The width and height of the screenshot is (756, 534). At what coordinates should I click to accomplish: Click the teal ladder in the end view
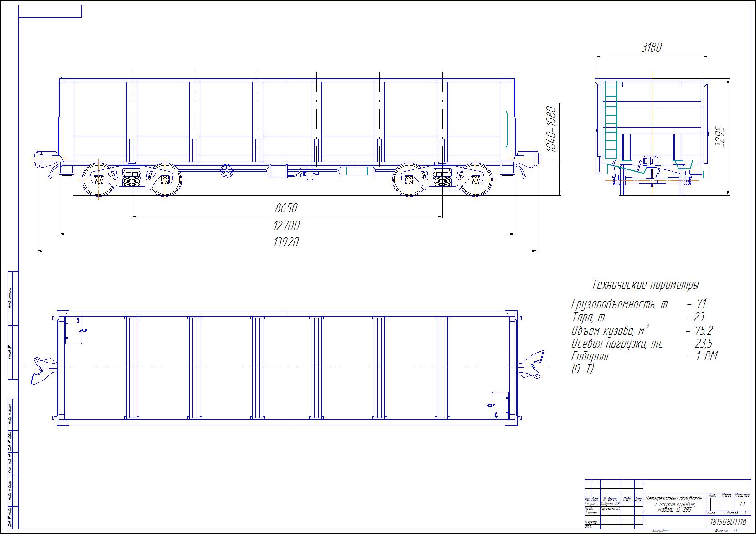(610, 119)
